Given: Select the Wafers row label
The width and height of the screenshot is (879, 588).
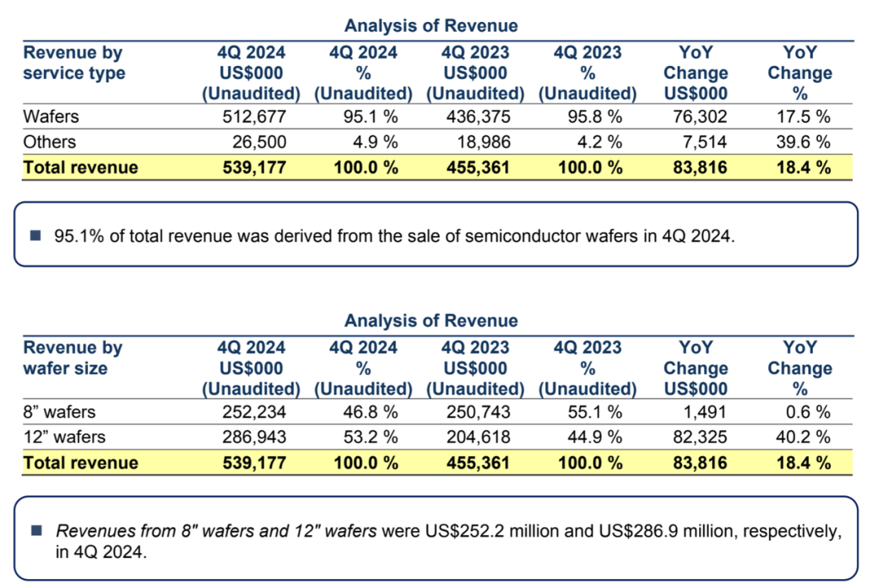Looking at the screenshot, I should pyautogui.click(x=51, y=116).
